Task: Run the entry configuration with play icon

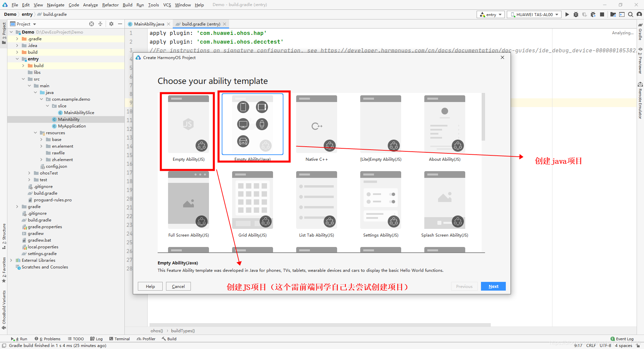Action: pyautogui.click(x=567, y=14)
